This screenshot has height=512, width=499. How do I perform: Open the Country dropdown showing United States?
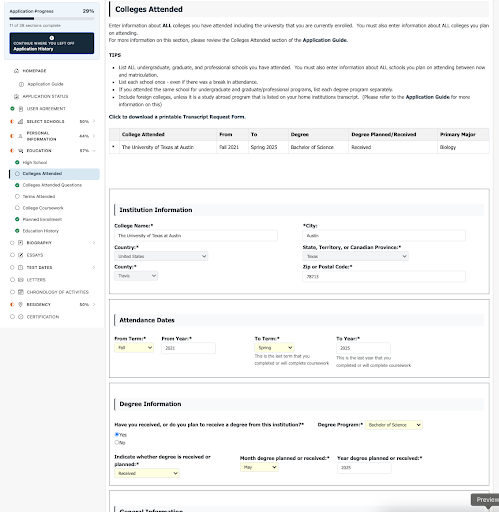(x=161, y=256)
